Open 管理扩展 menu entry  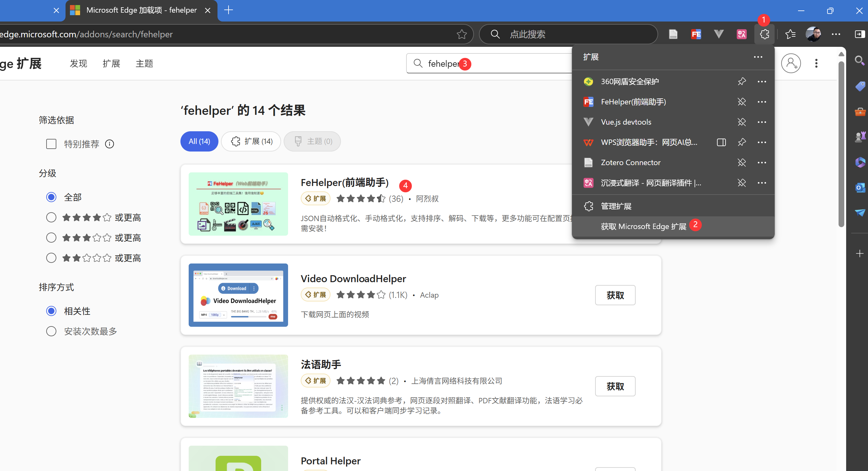tap(673, 206)
